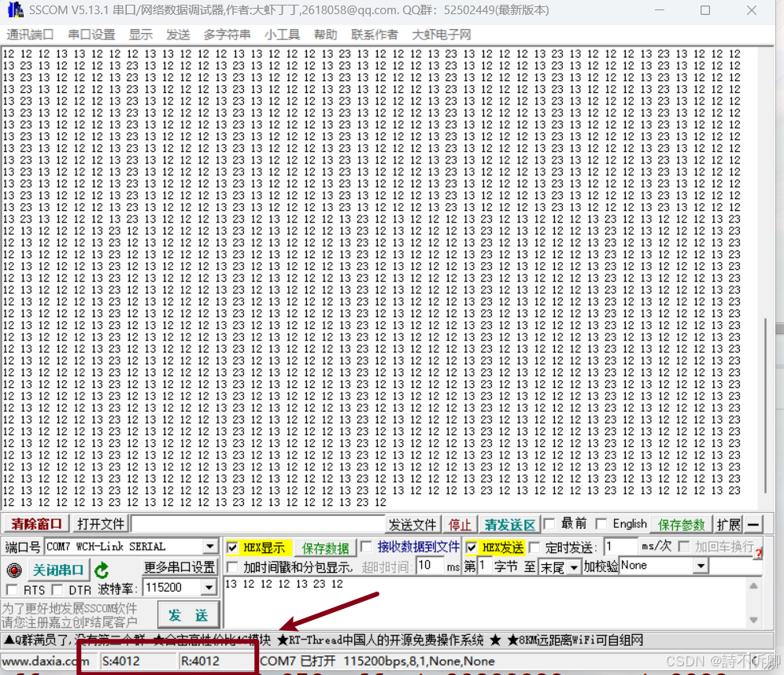
Task: Click the 发送 send button
Action: tap(188, 615)
